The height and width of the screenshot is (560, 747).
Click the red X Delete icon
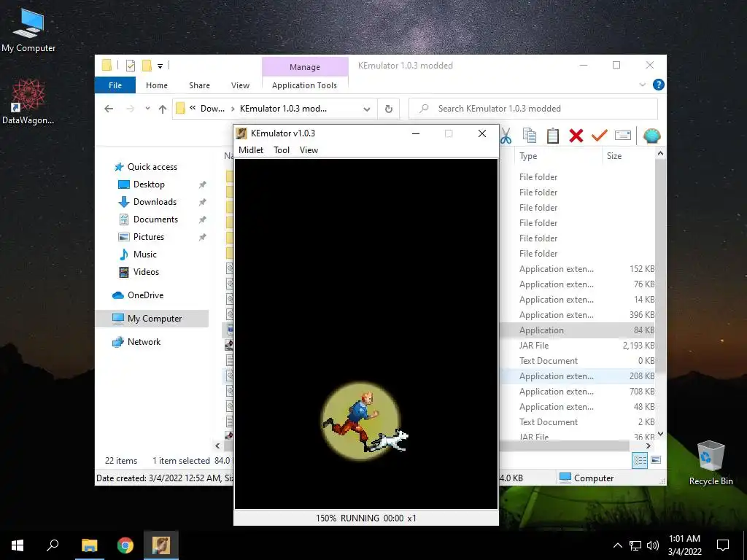point(576,136)
